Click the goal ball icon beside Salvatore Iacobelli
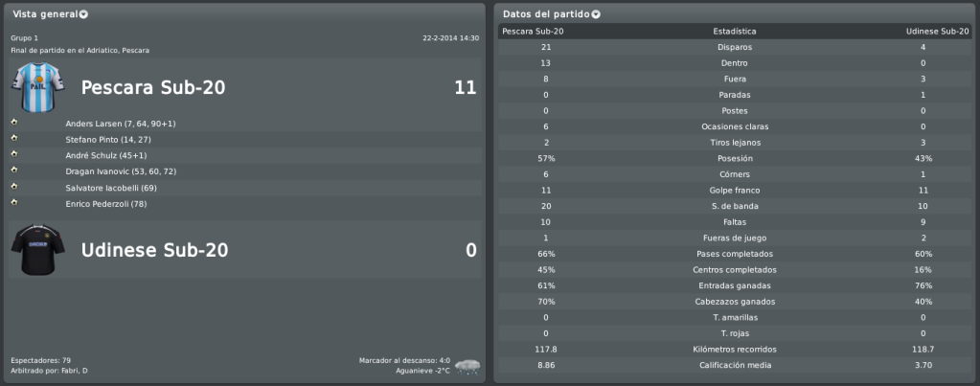The height and width of the screenshot is (386, 980). [13, 186]
